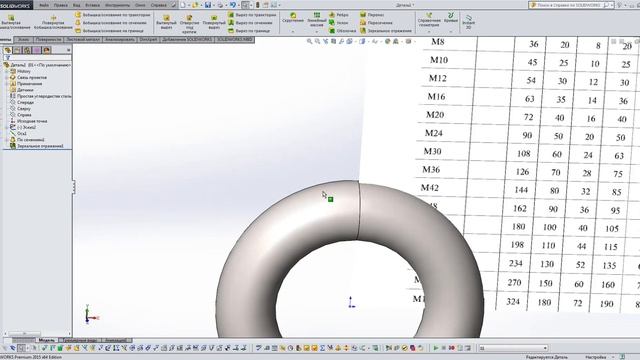This screenshot has height=360, width=640.
Task: Open dropdown arrow below Кривые
Action: coord(451,31)
